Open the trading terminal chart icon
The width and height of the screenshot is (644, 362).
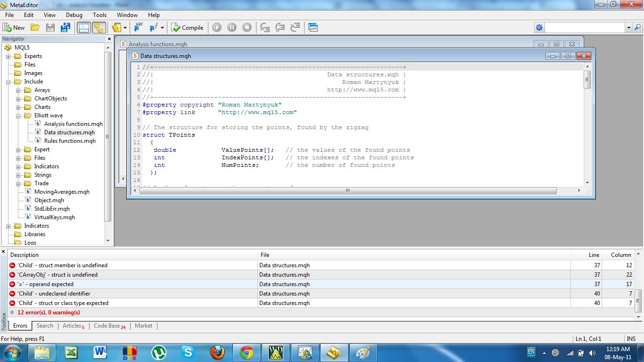pos(313,28)
